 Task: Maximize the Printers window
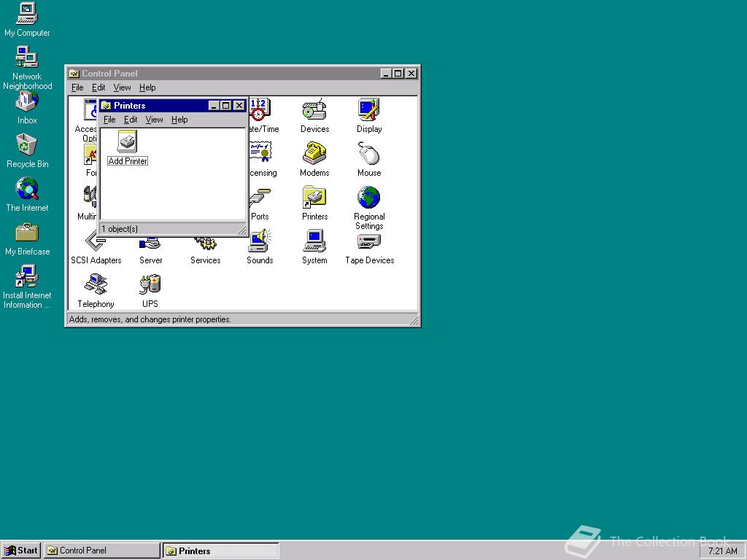tap(226, 106)
